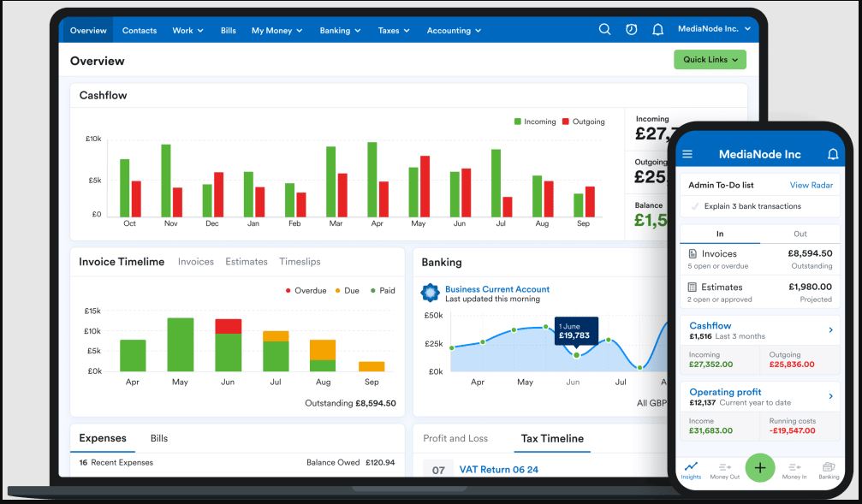Open the Operating profit heading on phone
862x504 pixels.
[x=725, y=392]
